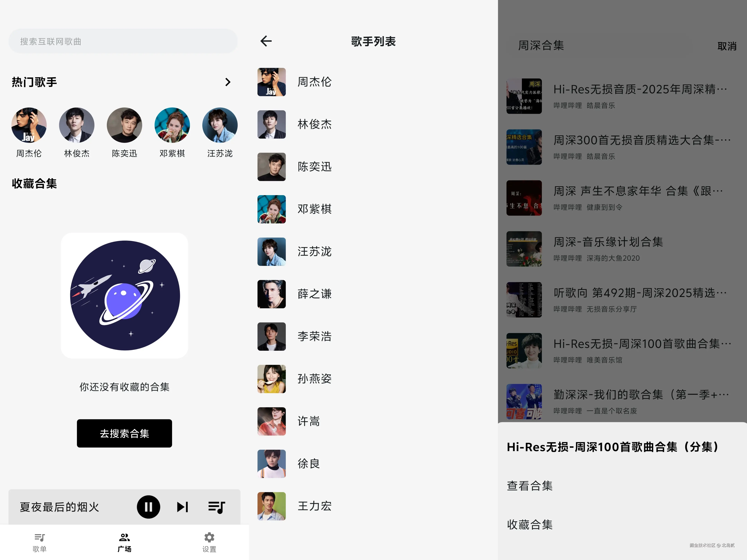Open the play queue list

point(216,506)
